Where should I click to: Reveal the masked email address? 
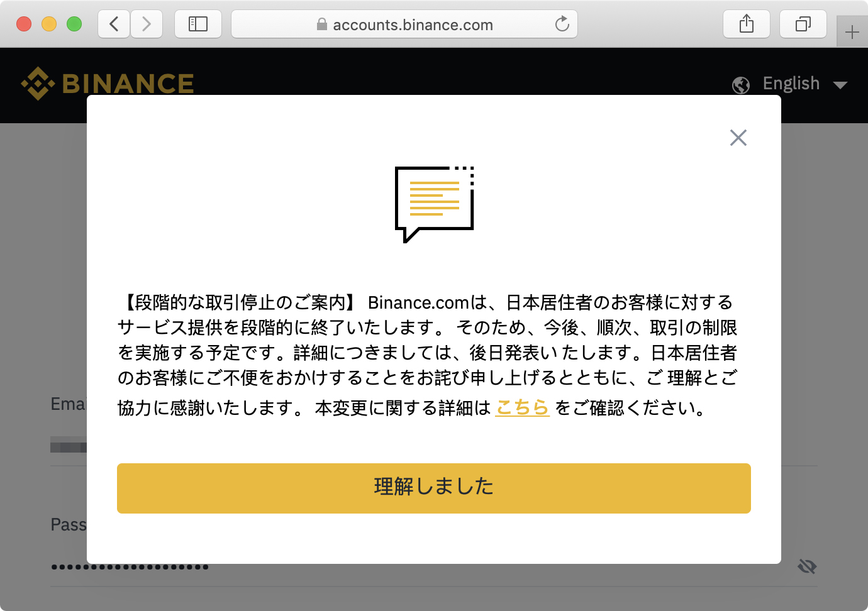point(69,446)
